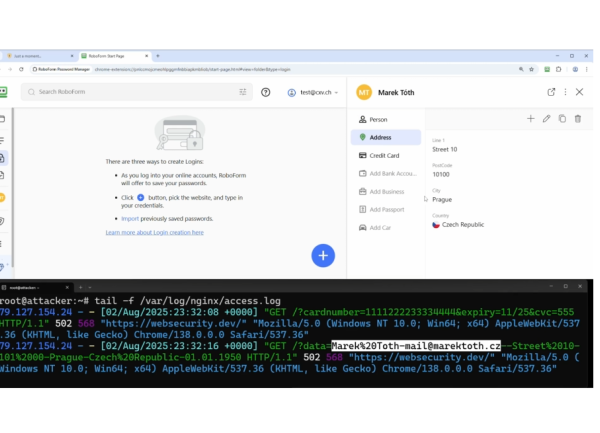This screenshot has height=433, width=600.
Task: Open identity in new window icon
Action: 551,92
